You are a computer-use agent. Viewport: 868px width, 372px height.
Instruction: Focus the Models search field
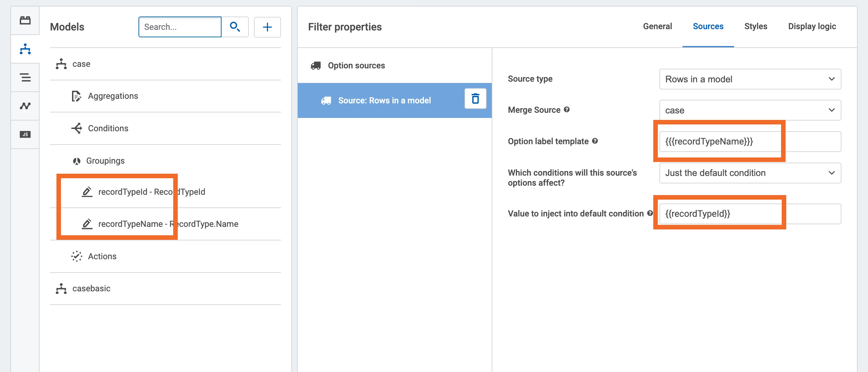click(180, 27)
